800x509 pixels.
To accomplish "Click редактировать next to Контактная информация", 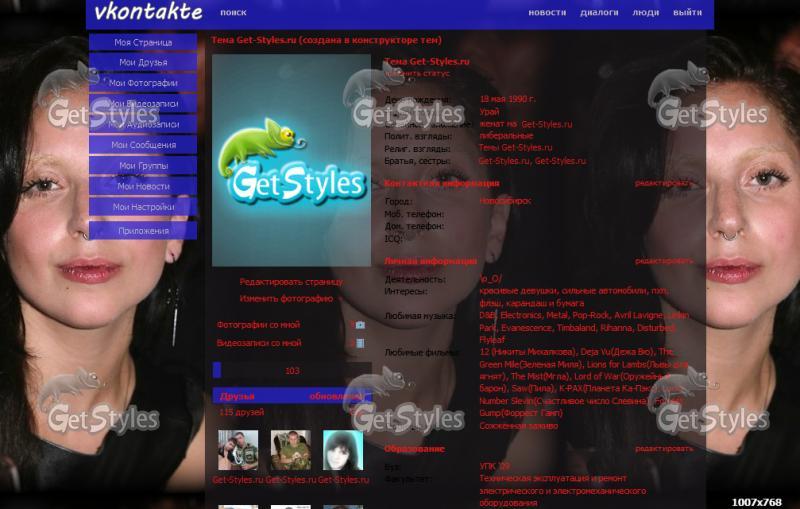I will pyautogui.click(x=663, y=184).
